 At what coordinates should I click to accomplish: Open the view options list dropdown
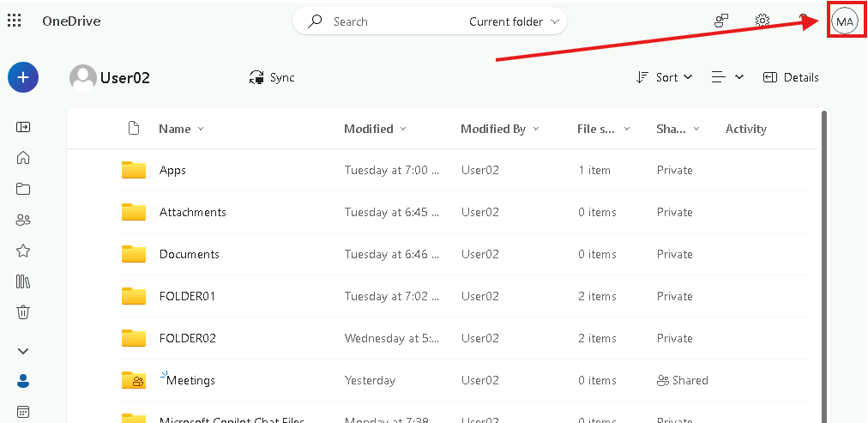[x=727, y=77]
